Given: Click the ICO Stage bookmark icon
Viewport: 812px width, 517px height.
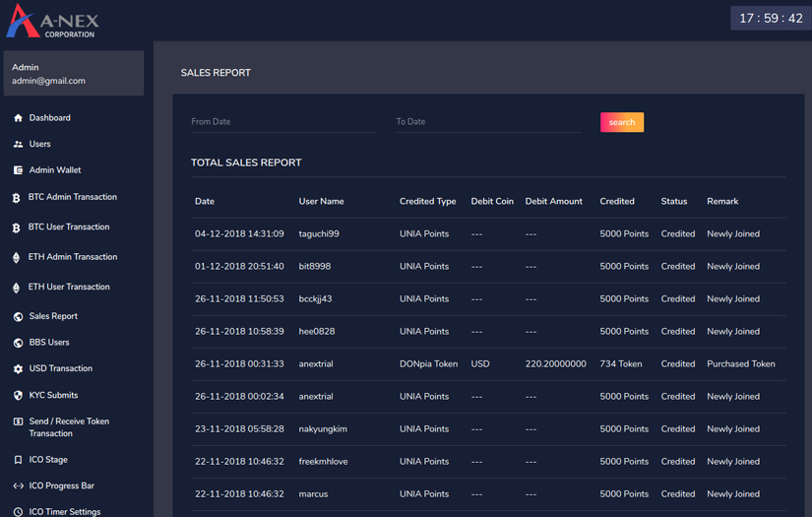Looking at the screenshot, I should click(18, 460).
